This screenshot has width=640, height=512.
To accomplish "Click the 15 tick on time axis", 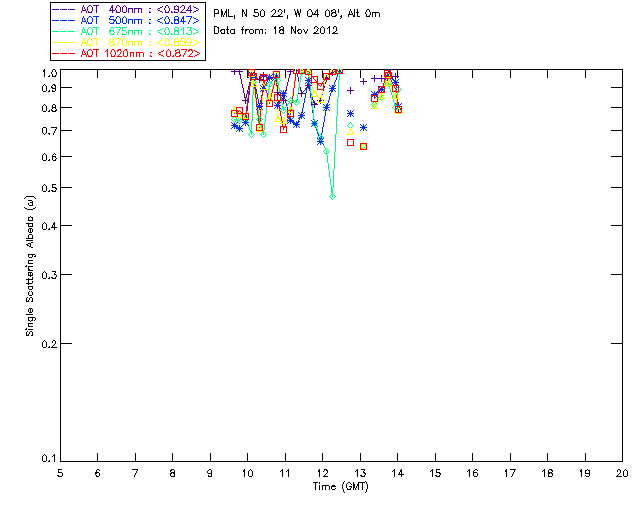I will click(435, 473).
